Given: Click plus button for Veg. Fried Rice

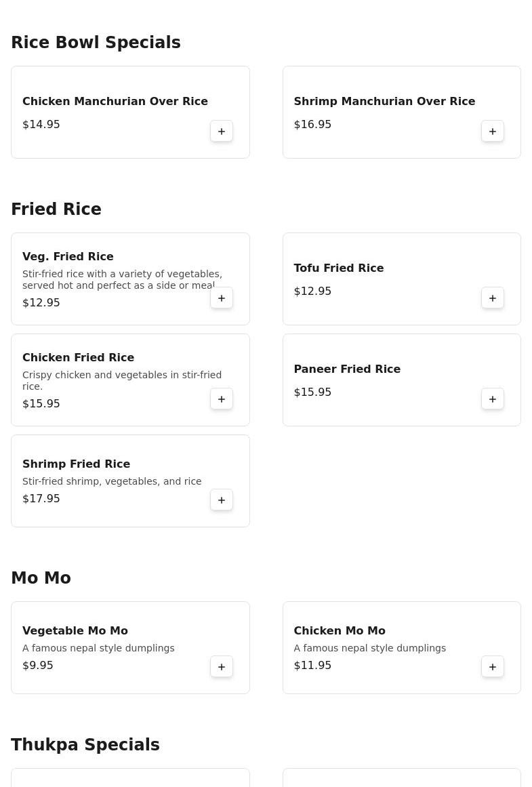Looking at the screenshot, I should point(222,298).
